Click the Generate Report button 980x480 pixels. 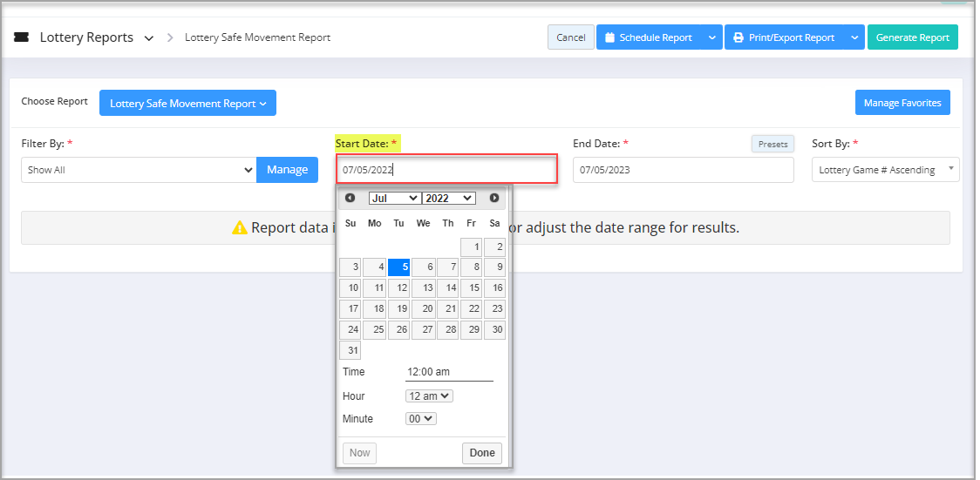click(912, 37)
